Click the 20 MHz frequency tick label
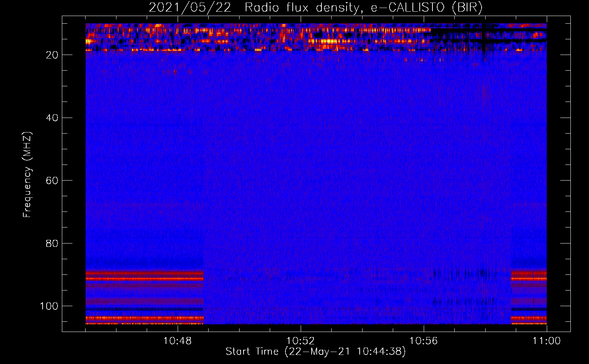 [52, 55]
